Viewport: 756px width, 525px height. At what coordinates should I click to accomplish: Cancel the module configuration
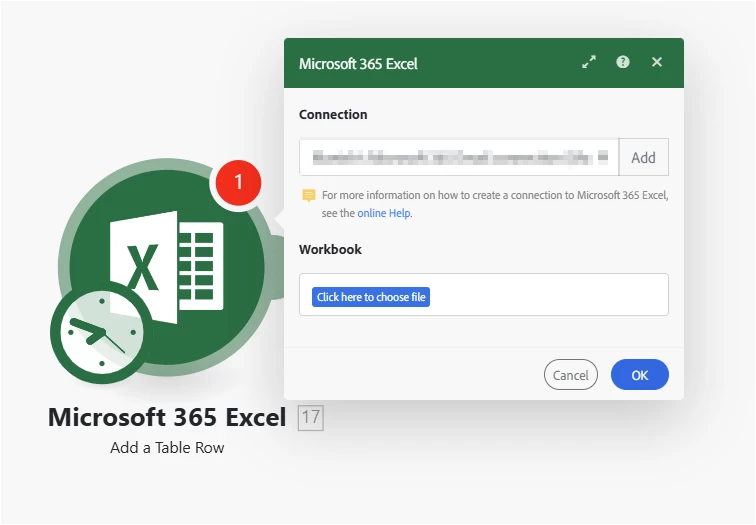point(570,375)
